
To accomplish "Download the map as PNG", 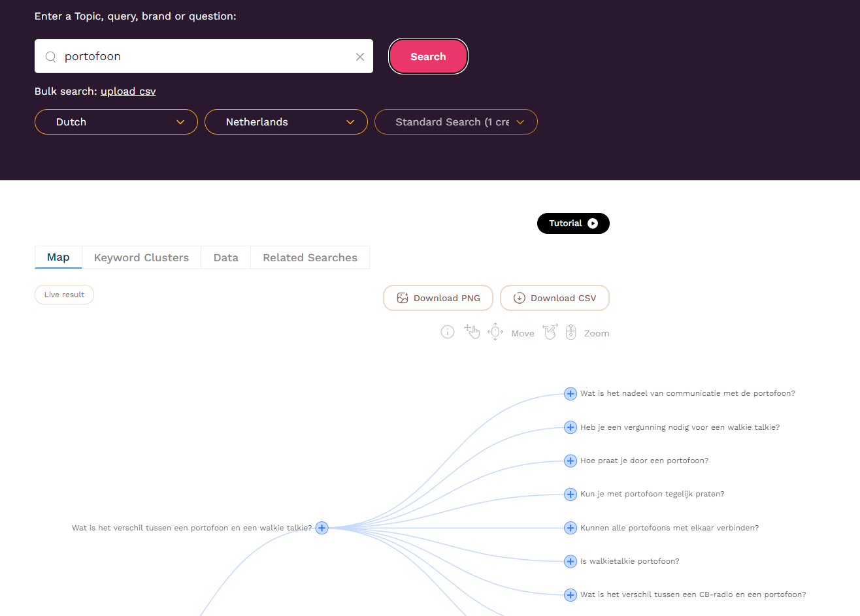I will coord(438,298).
